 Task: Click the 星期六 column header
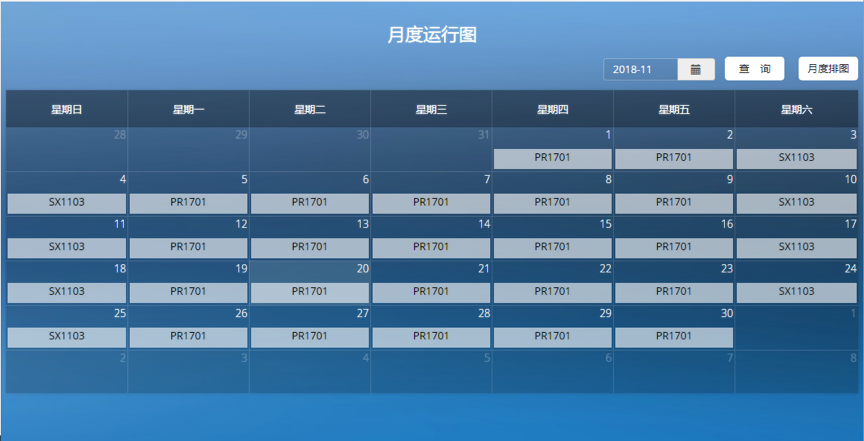coord(797,109)
